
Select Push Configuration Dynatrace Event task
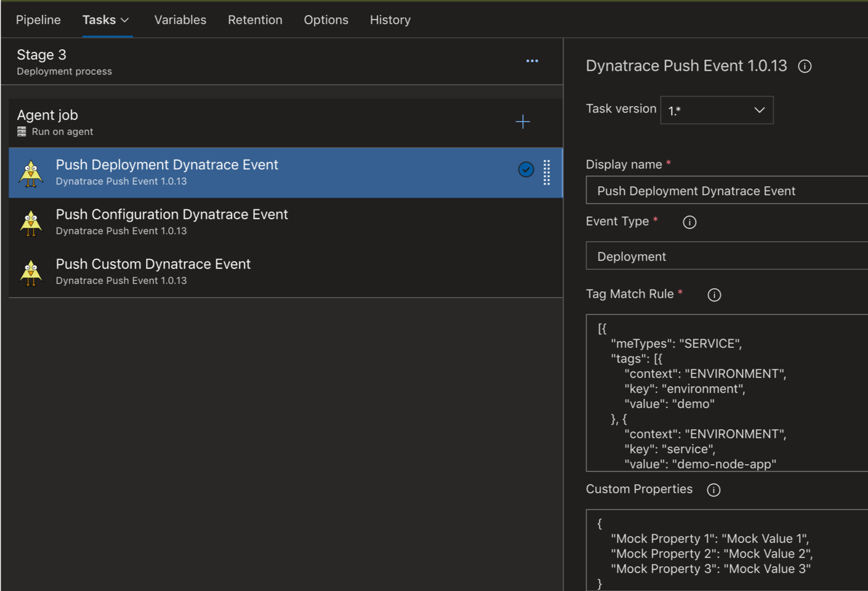[286, 222]
